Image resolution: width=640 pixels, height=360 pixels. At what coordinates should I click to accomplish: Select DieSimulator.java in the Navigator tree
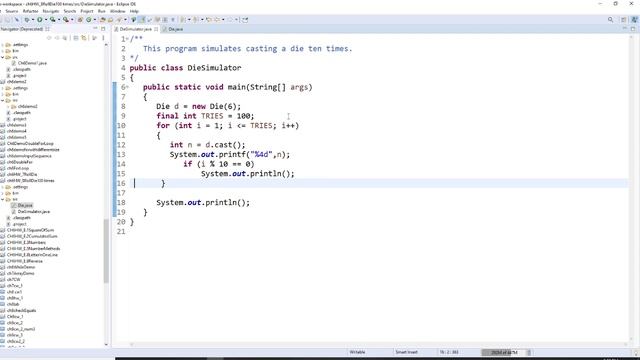click(x=34, y=211)
